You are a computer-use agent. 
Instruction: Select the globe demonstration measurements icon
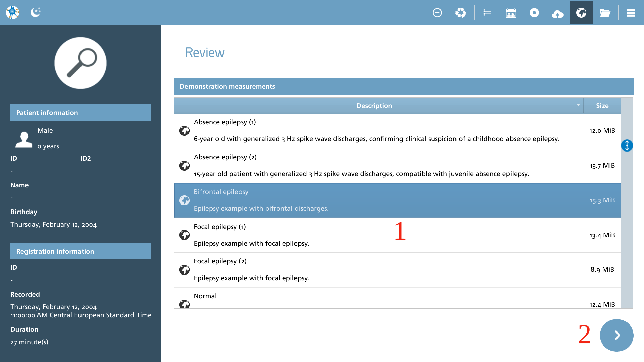pyautogui.click(x=581, y=13)
